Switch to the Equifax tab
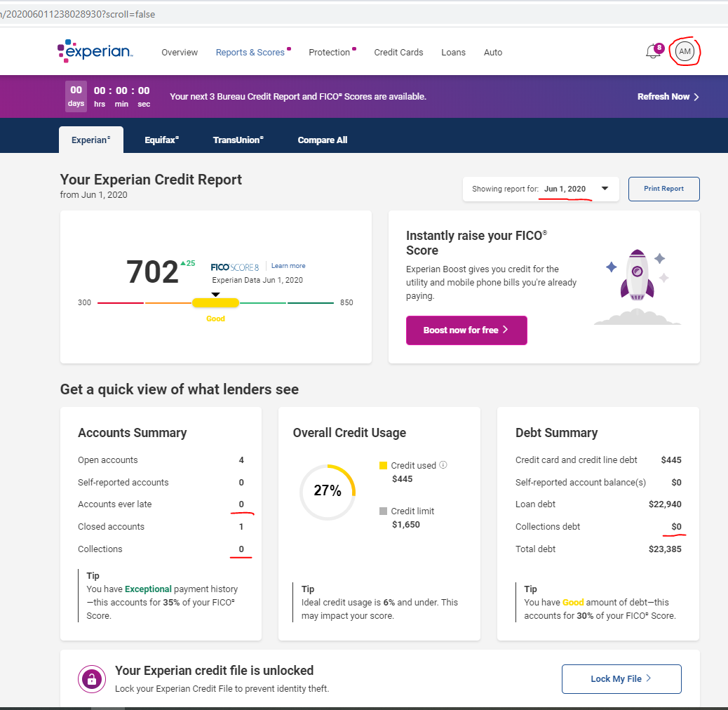The width and height of the screenshot is (728, 710). (x=161, y=140)
